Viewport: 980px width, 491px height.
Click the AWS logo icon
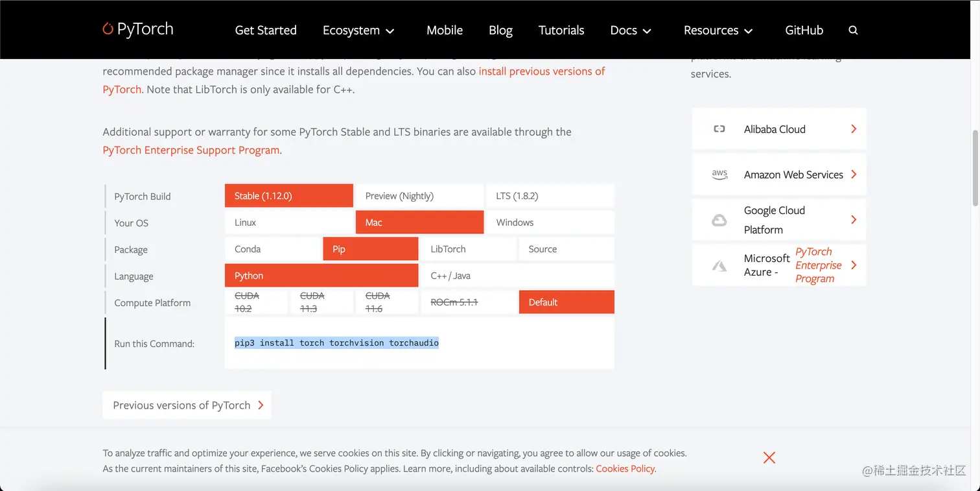point(719,174)
